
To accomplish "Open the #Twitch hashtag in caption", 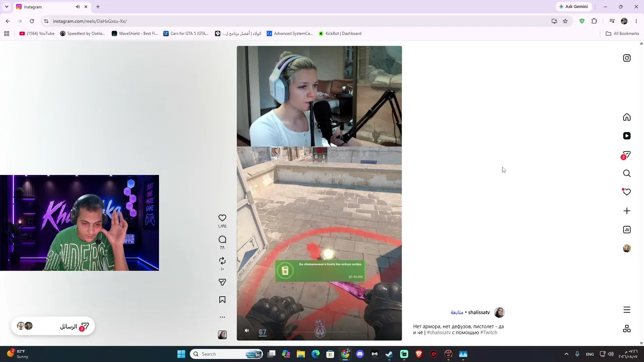I will (489, 333).
